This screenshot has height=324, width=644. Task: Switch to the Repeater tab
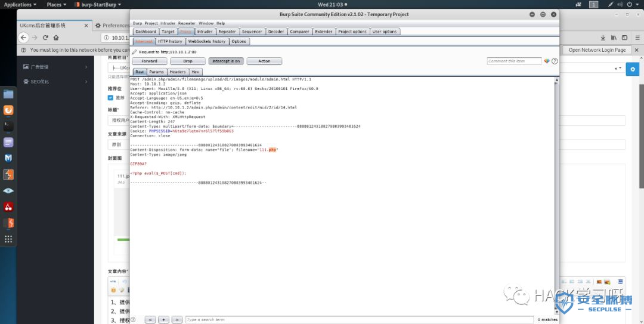click(x=227, y=31)
